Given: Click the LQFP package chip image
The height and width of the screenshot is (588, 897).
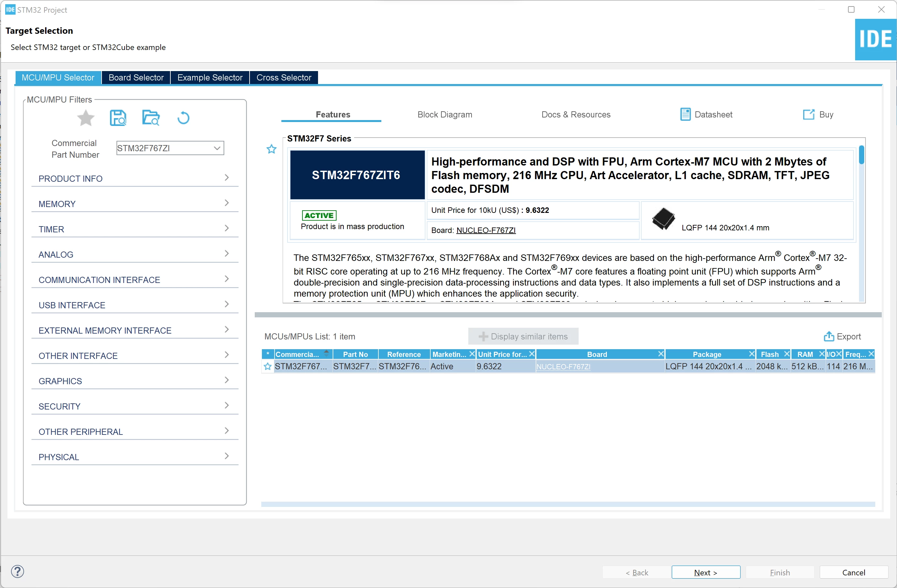Looking at the screenshot, I should (x=663, y=219).
